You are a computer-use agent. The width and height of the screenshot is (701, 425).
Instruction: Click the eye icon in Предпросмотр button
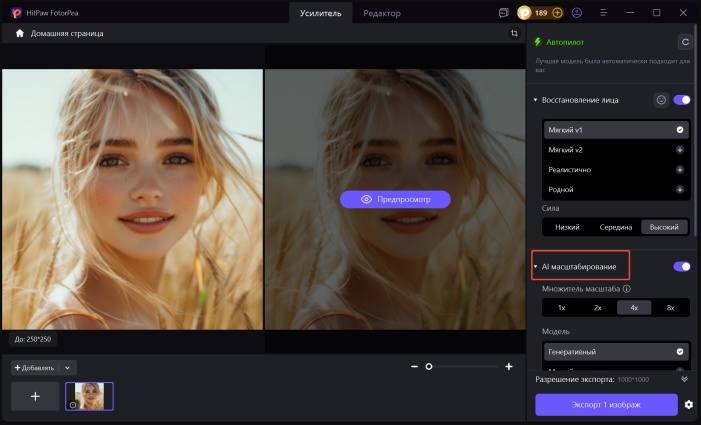[366, 199]
